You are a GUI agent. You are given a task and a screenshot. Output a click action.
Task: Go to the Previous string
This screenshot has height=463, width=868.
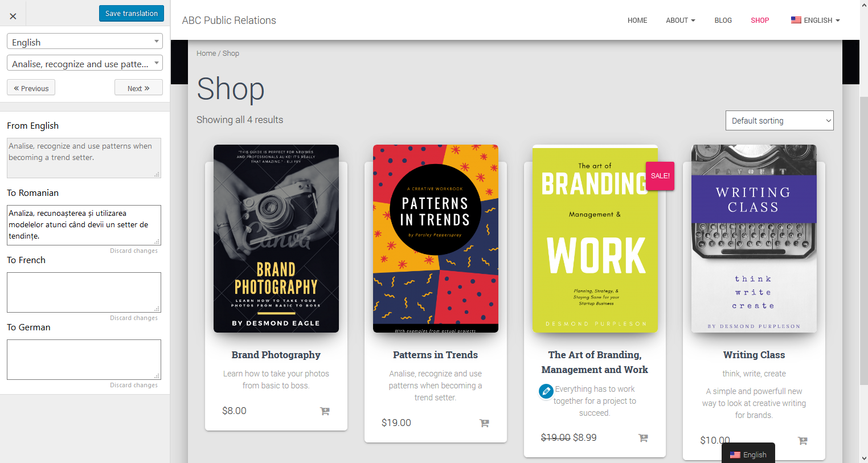(31, 88)
